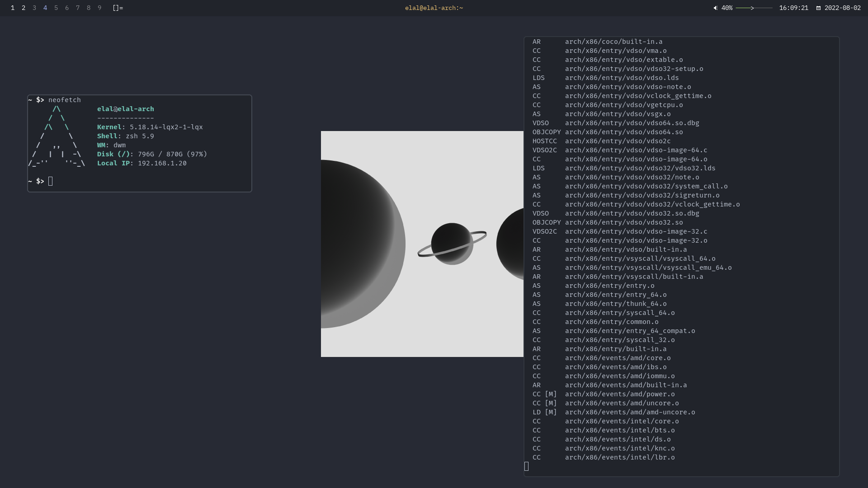Screen dimensions: 868x488
Task: Click arch/x86/events/intel/lbr.o line
Action: click(604, 457)
